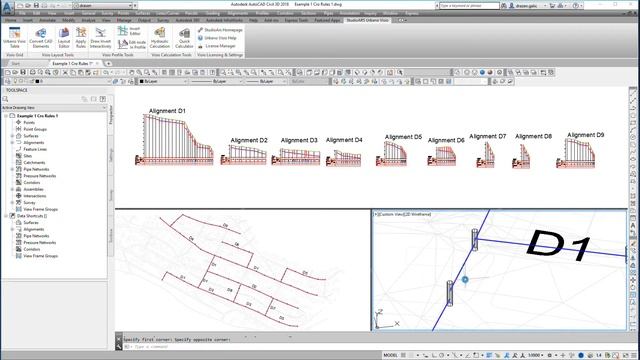
Task: Click the Autodesk account user icon
Action: 512,6
